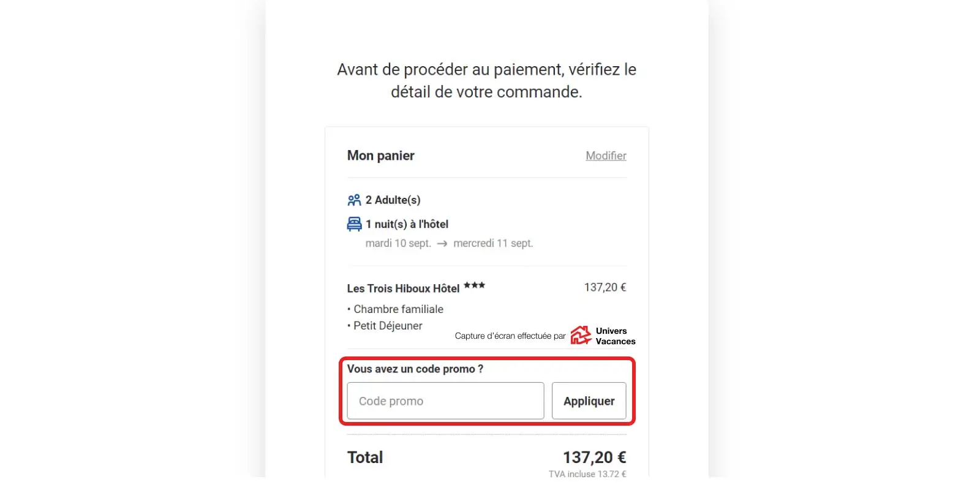Click the three-star rating icon
This screenshot has height=490, width=980.
(474, 285)
